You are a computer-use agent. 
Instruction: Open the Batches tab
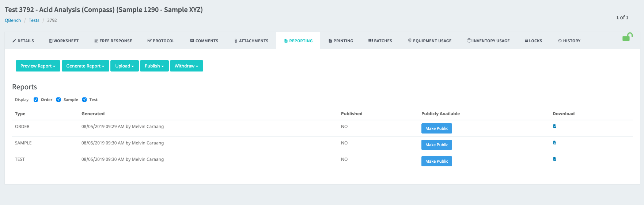point(380,41)
